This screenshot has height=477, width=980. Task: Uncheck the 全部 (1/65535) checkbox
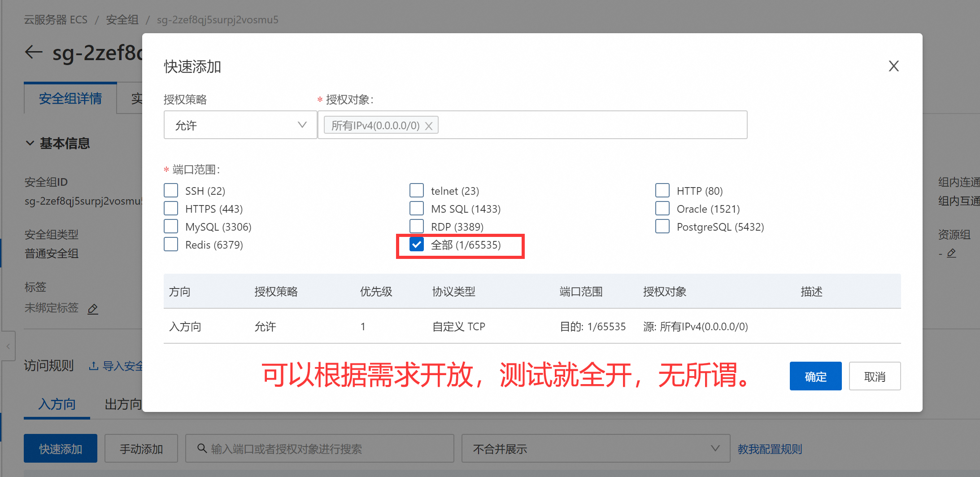click(x=417, y=244)
